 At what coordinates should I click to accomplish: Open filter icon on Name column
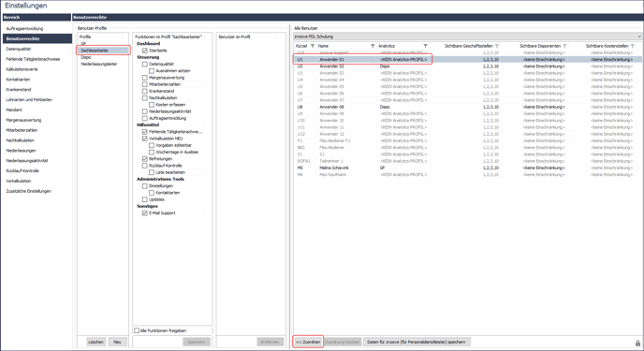point(373,46)
